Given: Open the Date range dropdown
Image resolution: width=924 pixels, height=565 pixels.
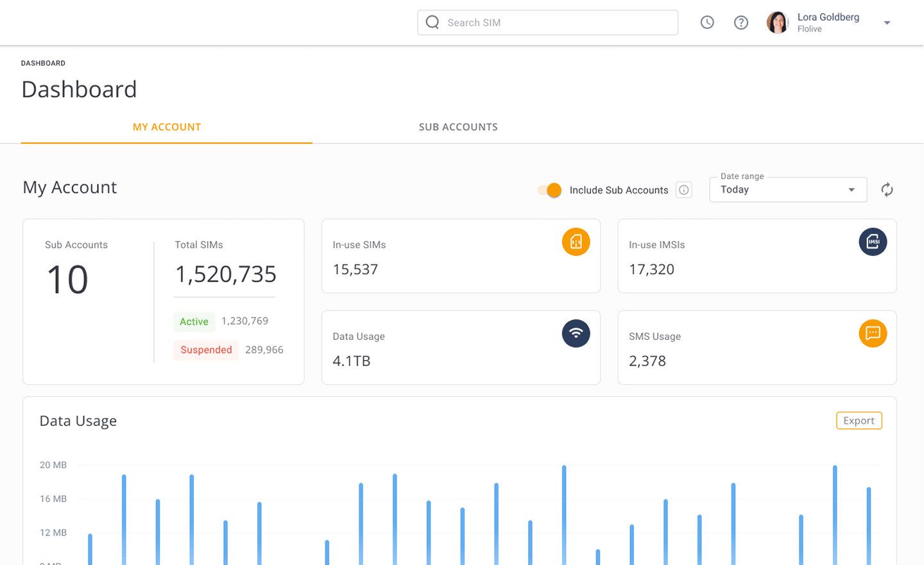Looking at the screenshot, I should click(787, 190).
